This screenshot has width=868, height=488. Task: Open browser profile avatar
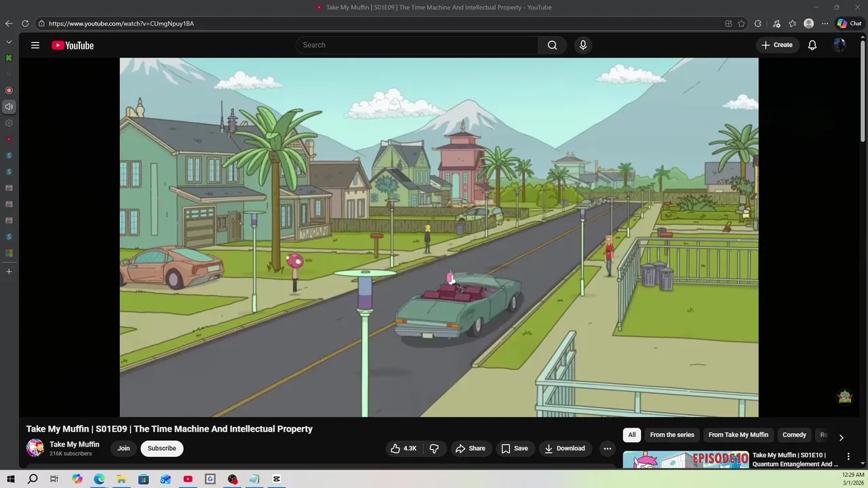click(808, 24)
